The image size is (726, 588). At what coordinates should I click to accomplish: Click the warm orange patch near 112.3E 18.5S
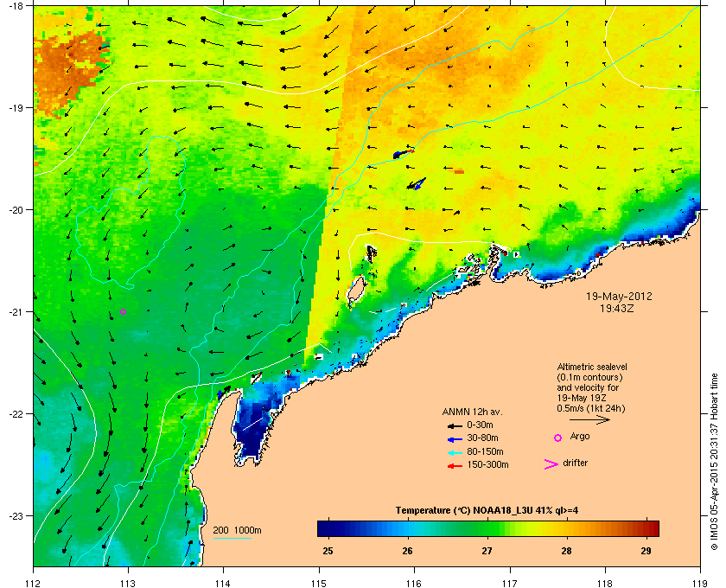[69, 67]
